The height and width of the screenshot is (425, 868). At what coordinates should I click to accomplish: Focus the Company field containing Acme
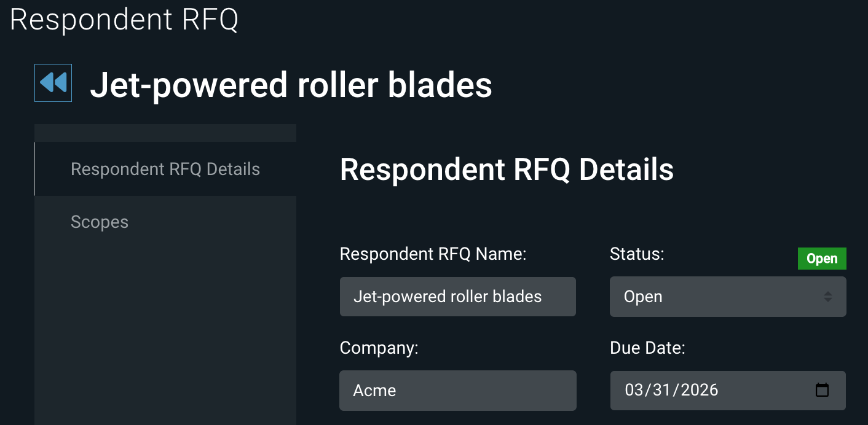457,391
